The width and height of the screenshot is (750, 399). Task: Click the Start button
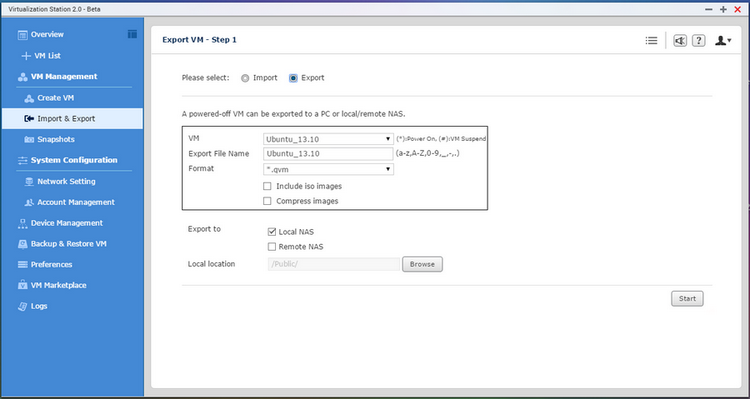click(x=687, y=299)
